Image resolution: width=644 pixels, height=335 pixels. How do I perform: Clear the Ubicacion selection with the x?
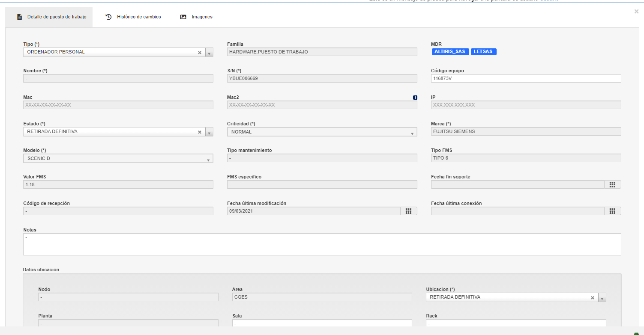(593, 298)
